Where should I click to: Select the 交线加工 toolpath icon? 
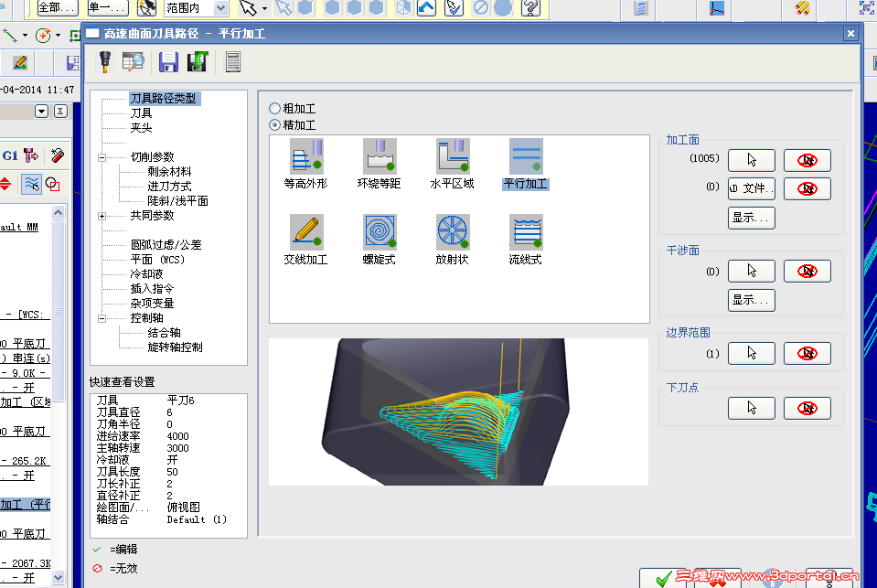point(306,231)
